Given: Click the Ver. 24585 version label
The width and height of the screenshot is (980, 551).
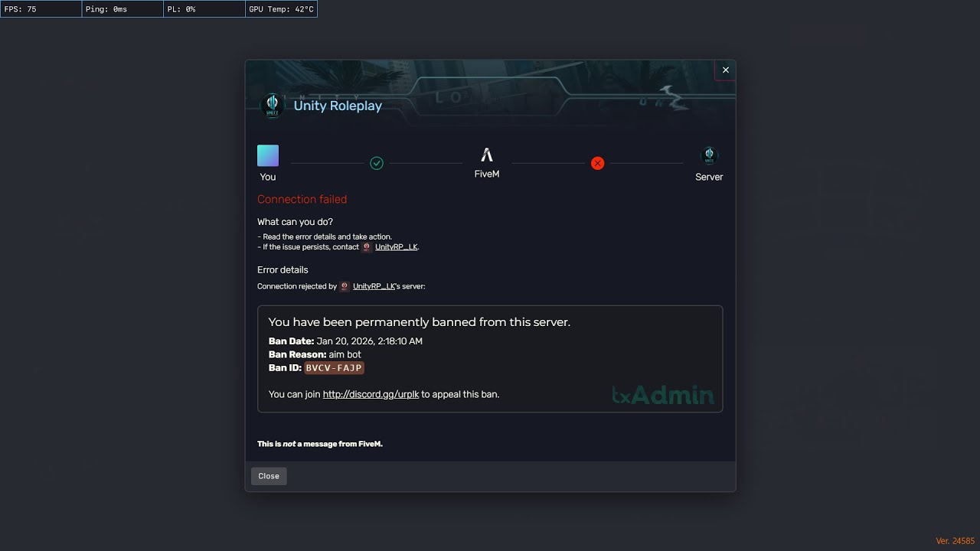Looking at the screenshot, I should [955, 541].
